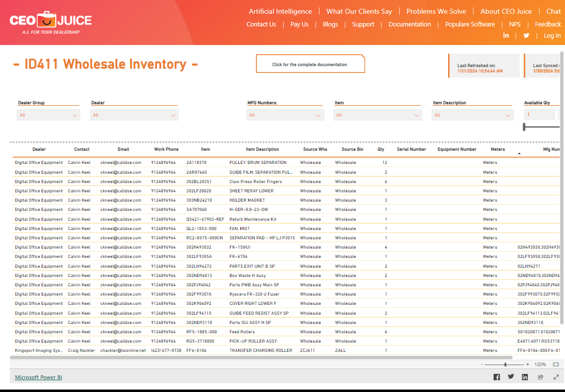Click for the complete documentation button
Viewport: 565px width, 392px height.
coord(310,64)
